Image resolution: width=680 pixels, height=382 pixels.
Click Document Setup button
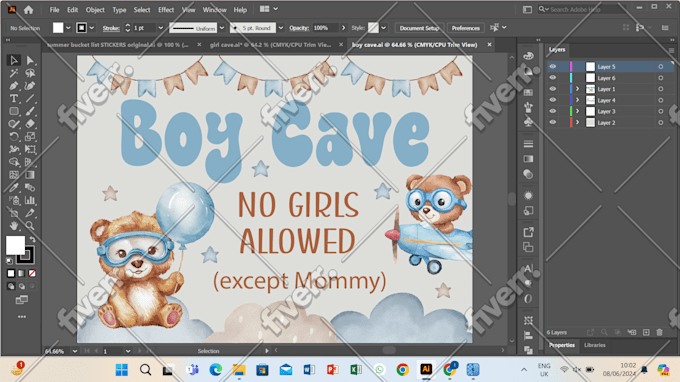coord(419,28)
